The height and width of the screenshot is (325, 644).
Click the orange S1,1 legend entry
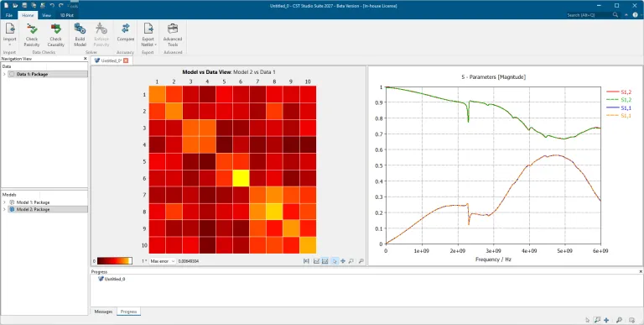[620, 116]
